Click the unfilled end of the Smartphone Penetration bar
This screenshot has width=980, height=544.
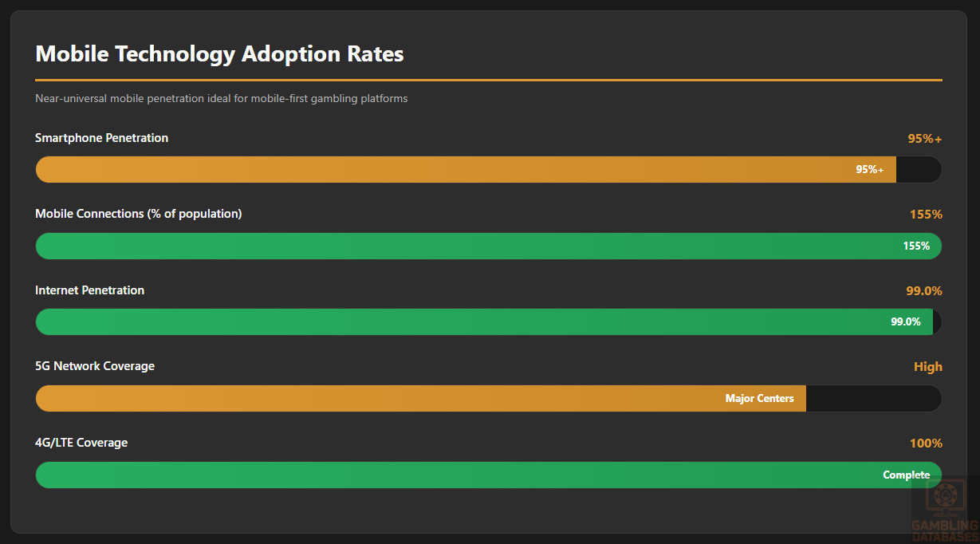[x=918, y=169]
